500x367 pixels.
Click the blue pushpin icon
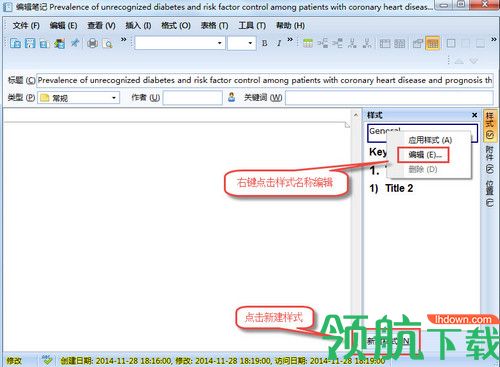75,43
